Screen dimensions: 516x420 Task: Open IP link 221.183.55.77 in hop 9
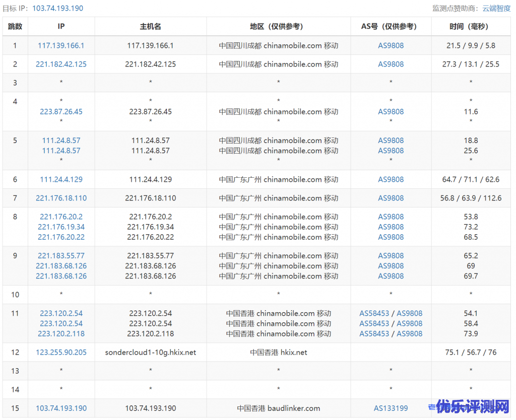pyautogui.click(x=61, y=255)
